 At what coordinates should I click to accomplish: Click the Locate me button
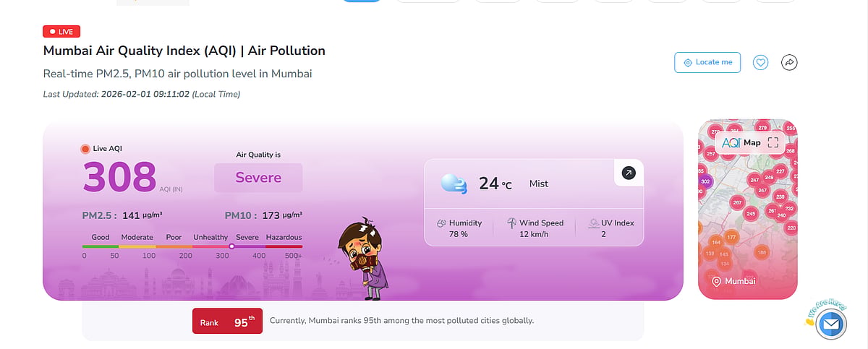click(x=708, y=62)
